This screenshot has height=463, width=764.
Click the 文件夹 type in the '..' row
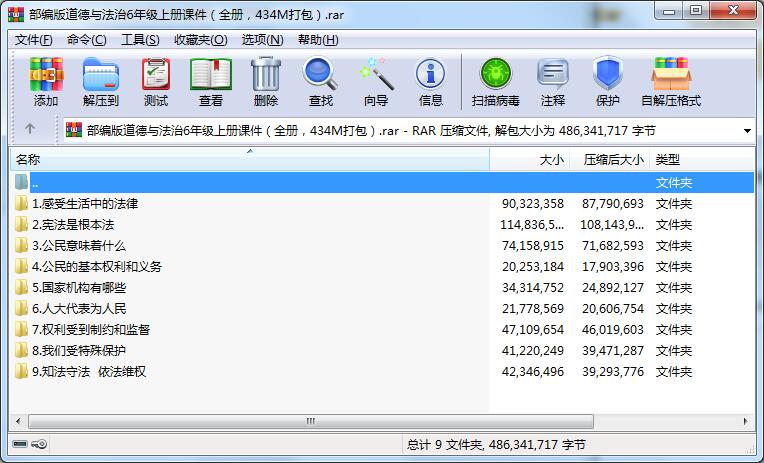click(x=674, y=183)
